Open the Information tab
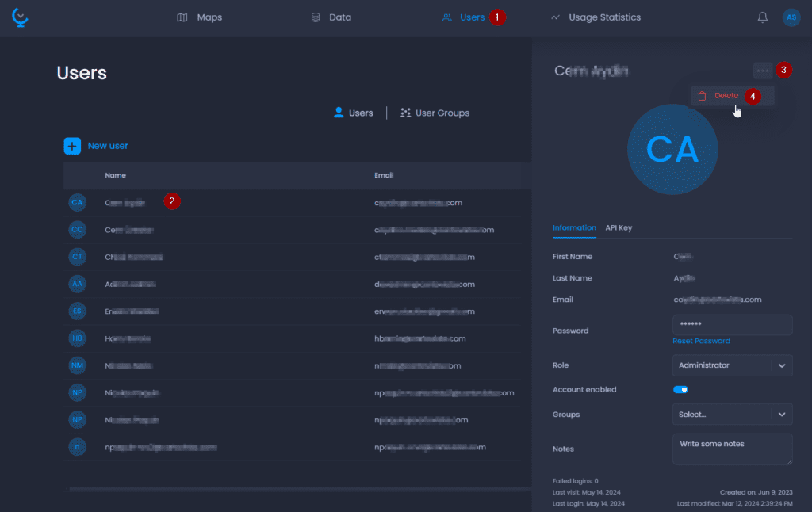The height and width of the screenshot is (512, 812). (574, 228)
